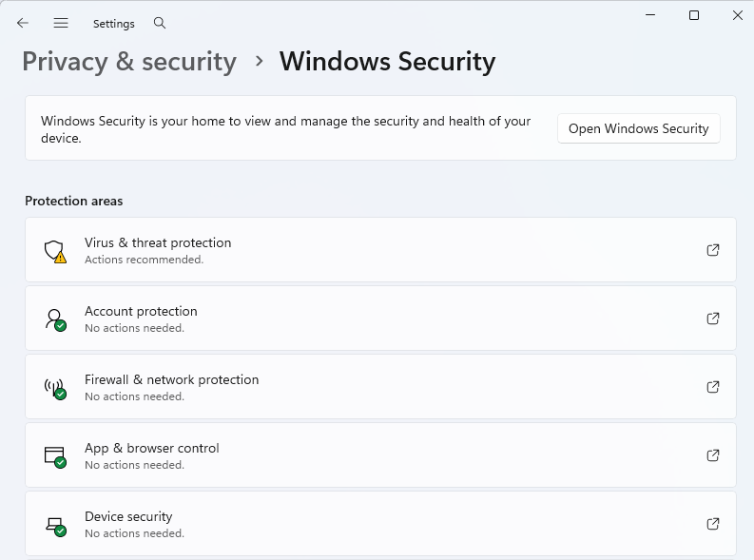Navigate to Privacy & security breadcrumb
Screen dimensions: 754x560
coord(129,62)
